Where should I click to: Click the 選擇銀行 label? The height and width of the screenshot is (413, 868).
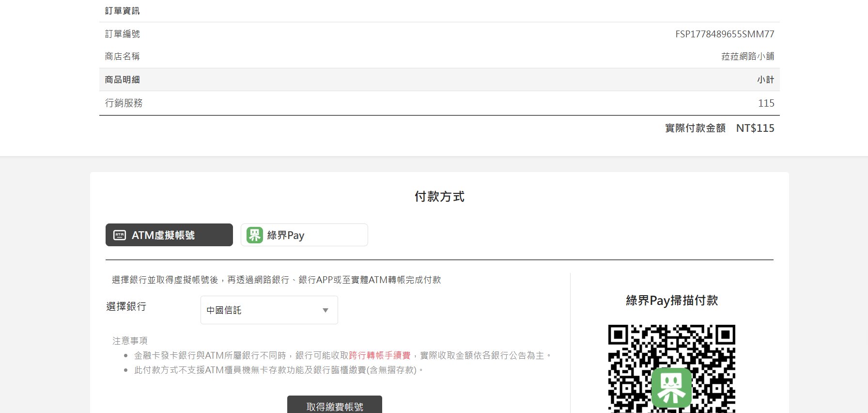[x=126, y=306]
